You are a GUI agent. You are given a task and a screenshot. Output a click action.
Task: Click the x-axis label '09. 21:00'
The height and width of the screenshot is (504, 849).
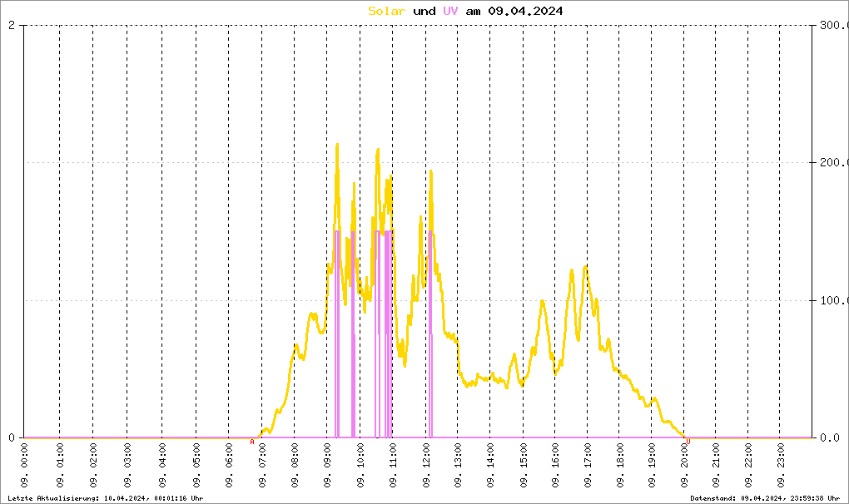(x=716, y=466)
